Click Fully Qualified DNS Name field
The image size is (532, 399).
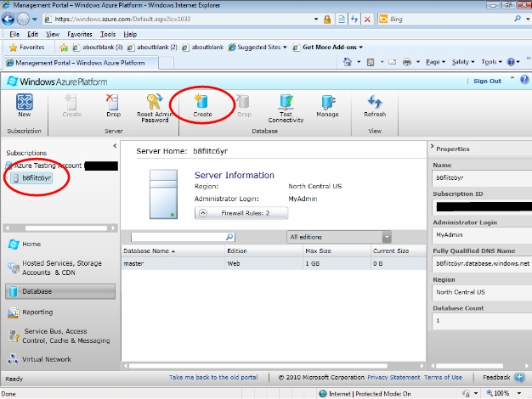[x=483, y=264]
